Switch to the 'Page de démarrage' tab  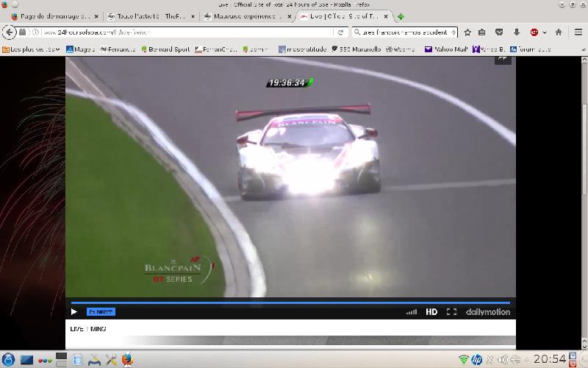pyautogui.click(x=56, y=16)
